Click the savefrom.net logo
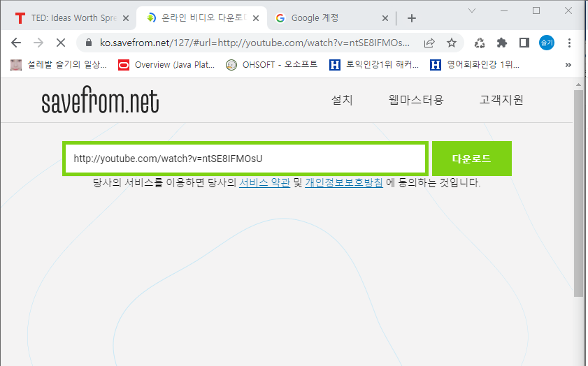Viewport: 588px width, 366px height. (100, 100)
